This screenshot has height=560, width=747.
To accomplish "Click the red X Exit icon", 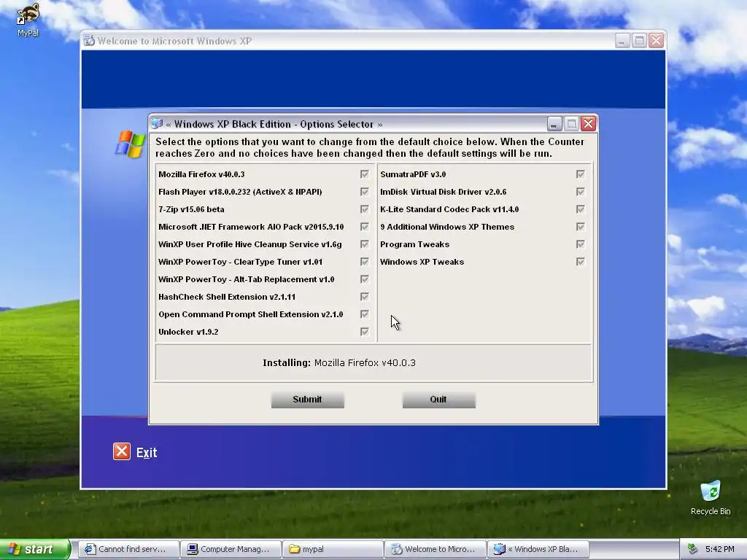I will (122, 451).
